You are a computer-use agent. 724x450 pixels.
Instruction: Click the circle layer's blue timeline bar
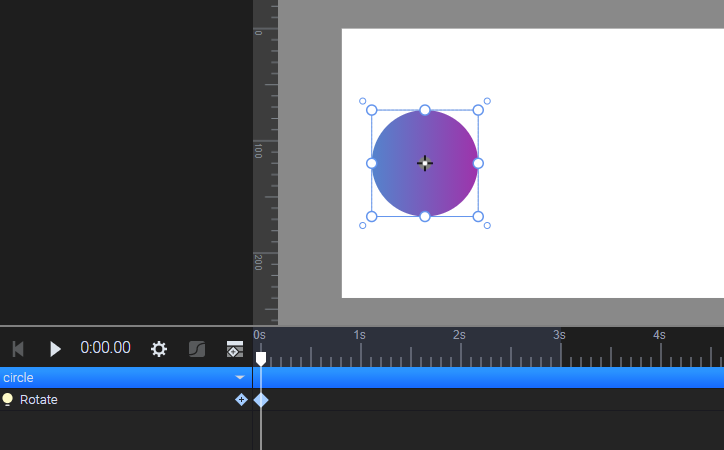(x=489, y=378)
